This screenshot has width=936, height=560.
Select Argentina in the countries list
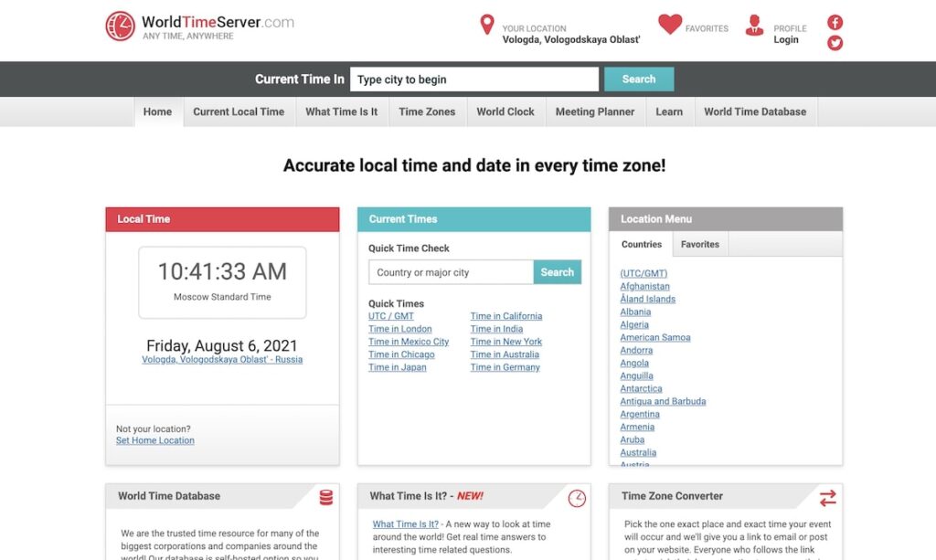pyautogui.click(x=640, y=415)
